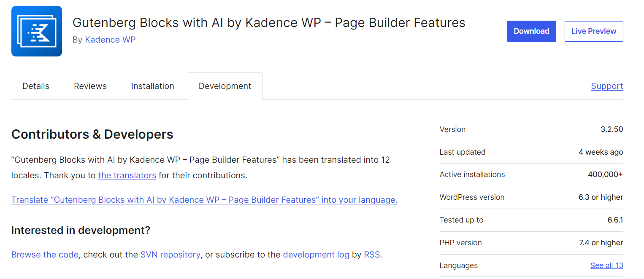This screenshot has height=279, width=644.
Task: Click the Interested in development? heading
Action: [81, 231]
